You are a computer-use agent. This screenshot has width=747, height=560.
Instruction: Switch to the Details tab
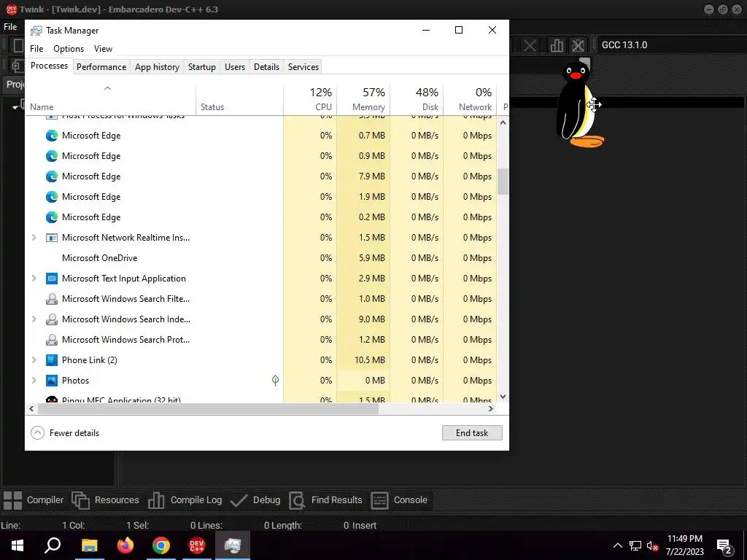point(266,66)
